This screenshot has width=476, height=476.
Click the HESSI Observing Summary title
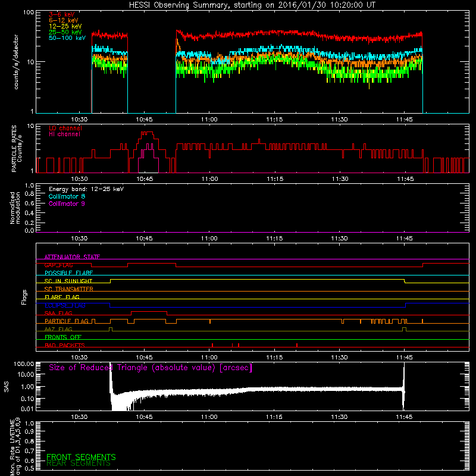point(252,5)
